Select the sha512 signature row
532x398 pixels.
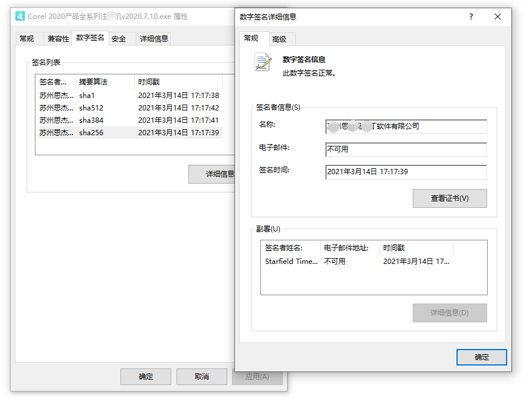130,108
